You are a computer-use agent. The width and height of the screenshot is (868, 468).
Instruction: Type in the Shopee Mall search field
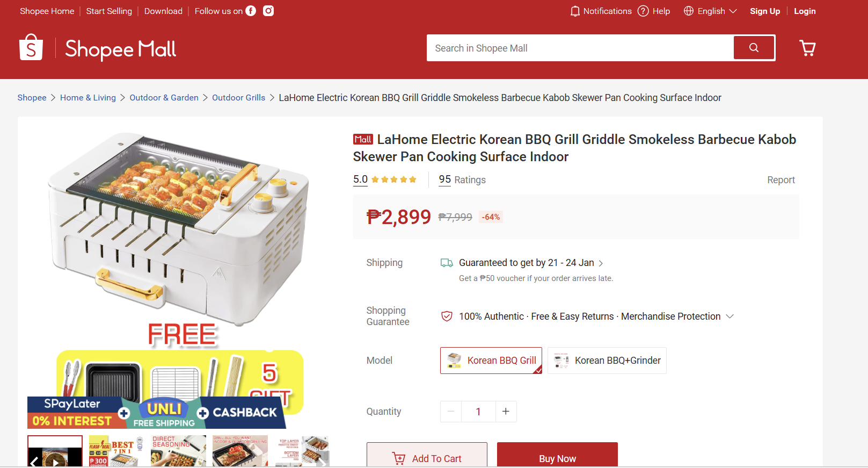point(580,48)
